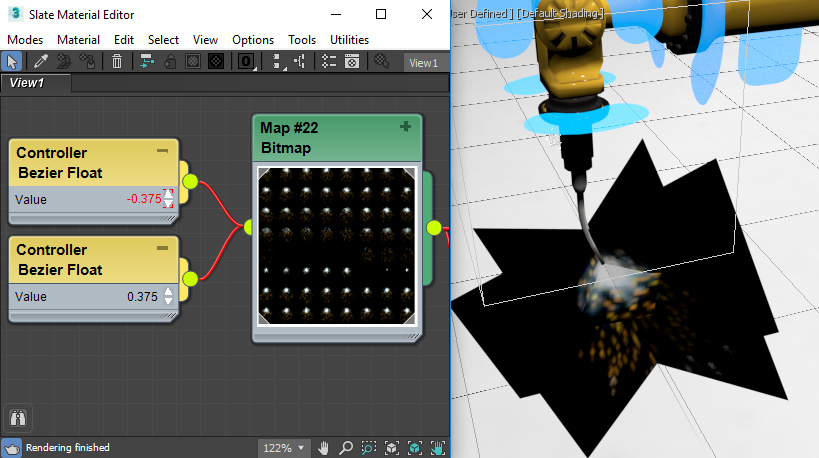The height and width of the screenshot is (458, 819).
Task: Switch to the View1 tab
Action: (35, 83)
